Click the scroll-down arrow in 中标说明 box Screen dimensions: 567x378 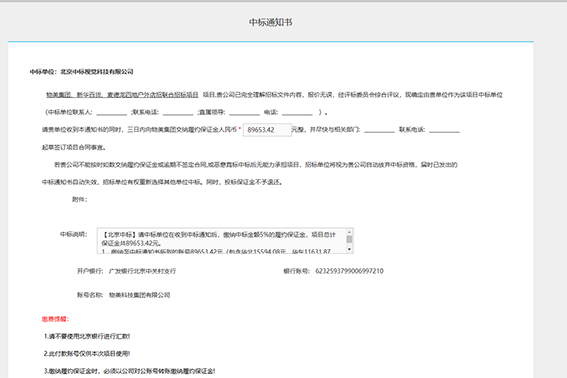tap(349, 249)
